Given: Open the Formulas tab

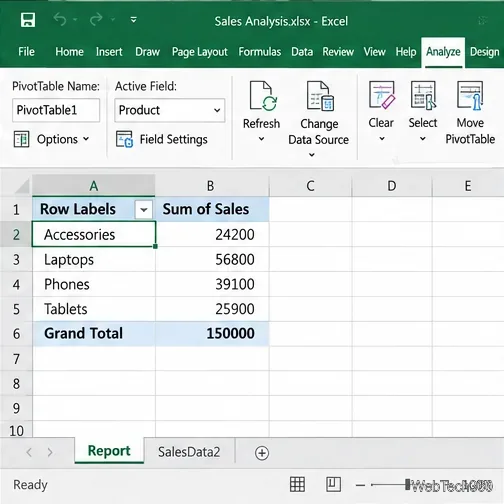Looking at the screenshot, I should [x=260, y=52].
